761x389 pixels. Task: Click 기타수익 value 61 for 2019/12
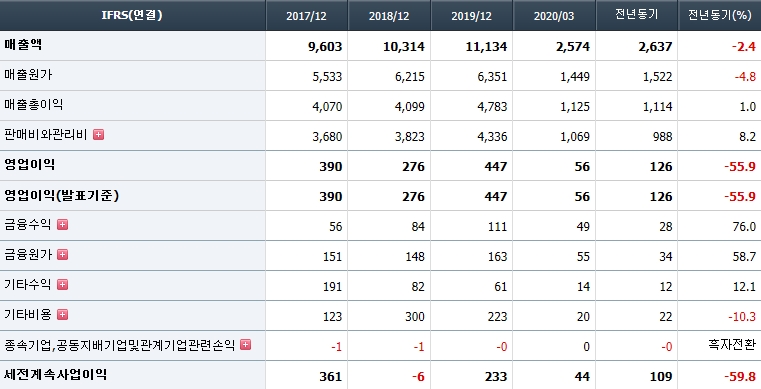click(500, 287)
